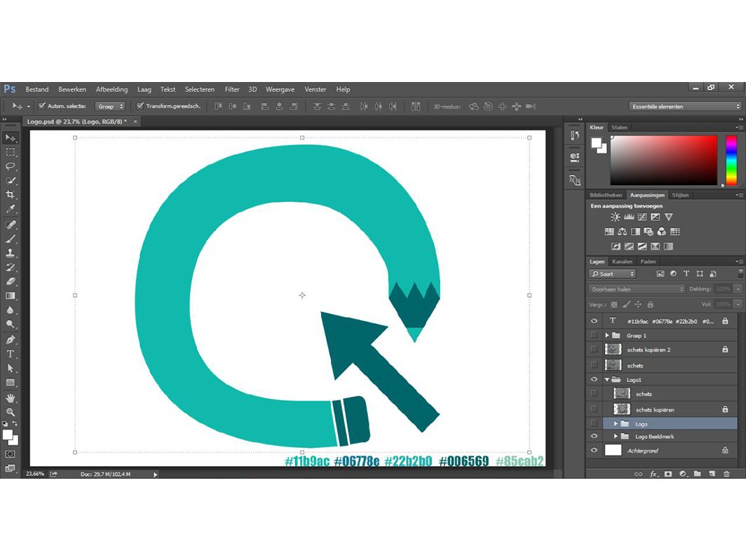Show the Groep 1 layer group
The height and width of the screenshot is (560, 746).
pyautogui.click(x=595, y=335)
